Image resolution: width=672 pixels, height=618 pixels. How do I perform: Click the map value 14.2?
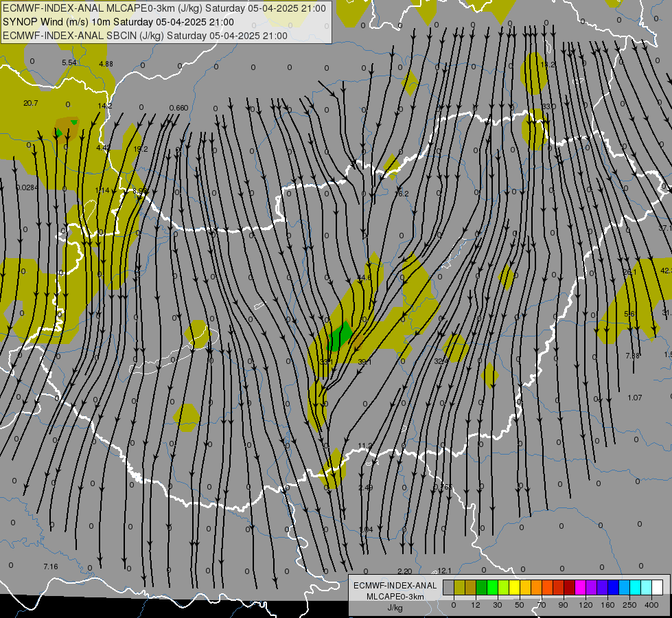tap(105, 106)
